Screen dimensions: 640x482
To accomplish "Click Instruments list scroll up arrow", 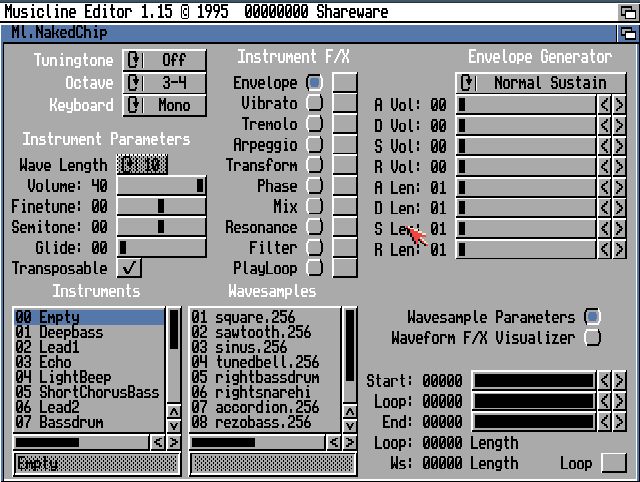I will [174, 411].
